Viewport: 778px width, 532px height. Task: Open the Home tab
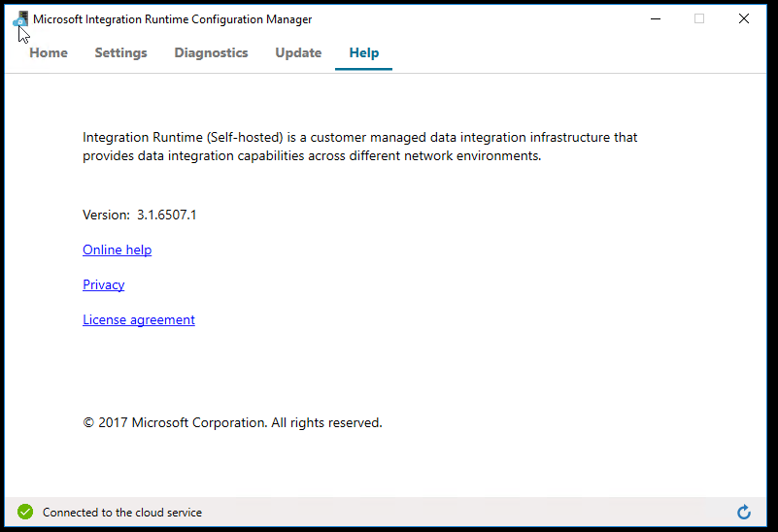coord(49,52)
